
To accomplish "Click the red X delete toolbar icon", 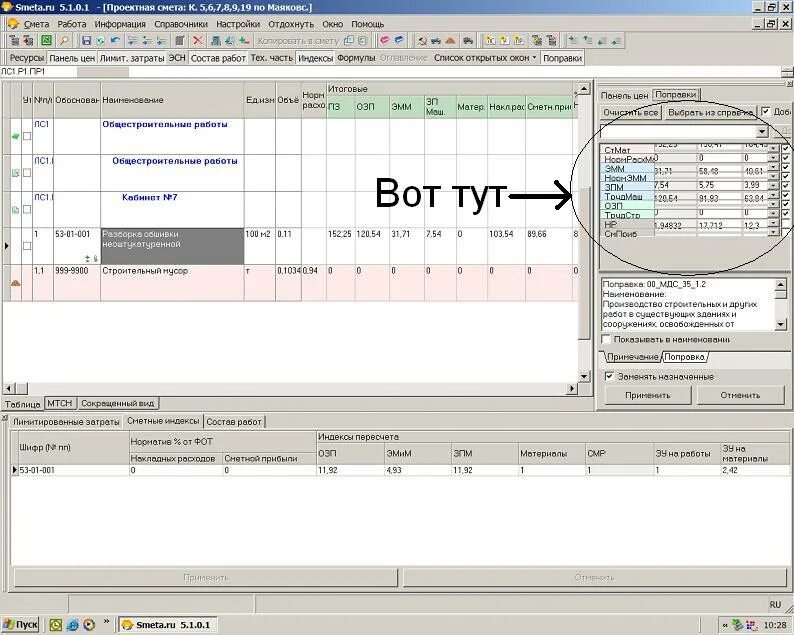I will [x=198, y=41].
